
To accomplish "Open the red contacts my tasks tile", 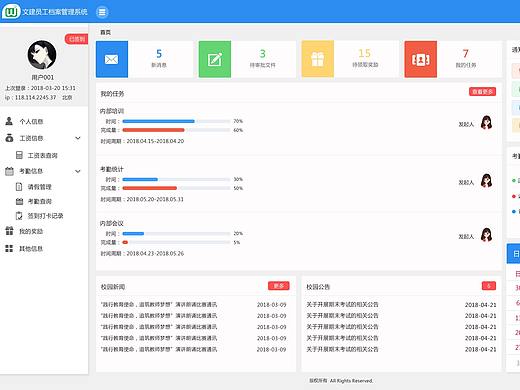I will [x=421, y=59].
